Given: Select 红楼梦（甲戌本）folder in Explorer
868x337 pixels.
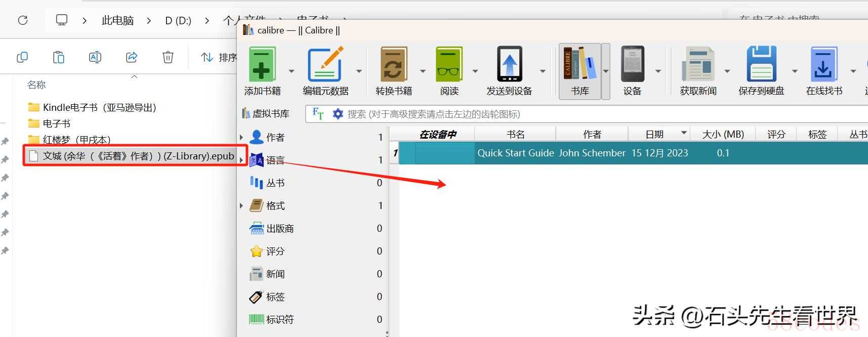Looking at the screenshot, I should 69,140.
